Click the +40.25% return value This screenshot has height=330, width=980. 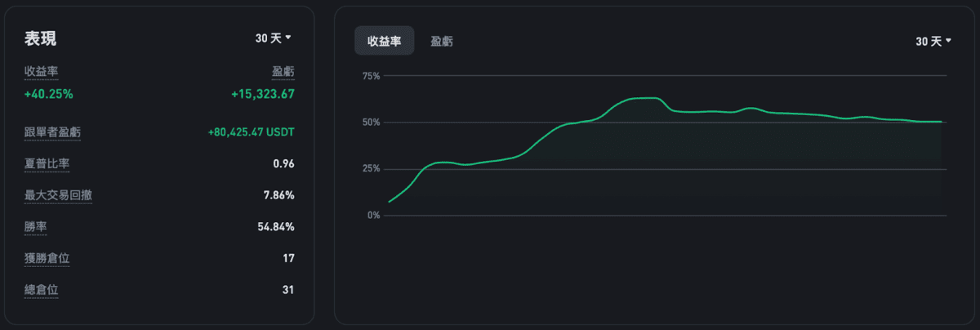point(48,94)
